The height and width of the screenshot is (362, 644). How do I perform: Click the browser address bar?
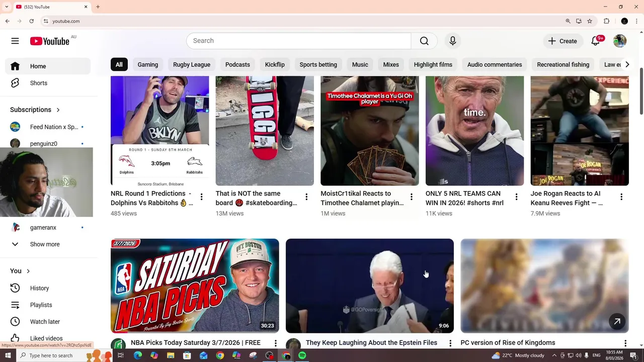pyautogui.click(x=302, y=21)
